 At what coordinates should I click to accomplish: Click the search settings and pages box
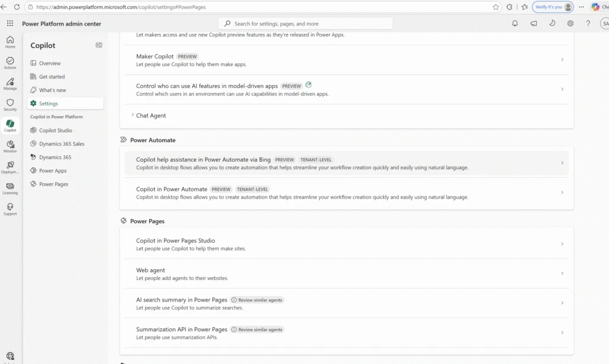[306, 24]
